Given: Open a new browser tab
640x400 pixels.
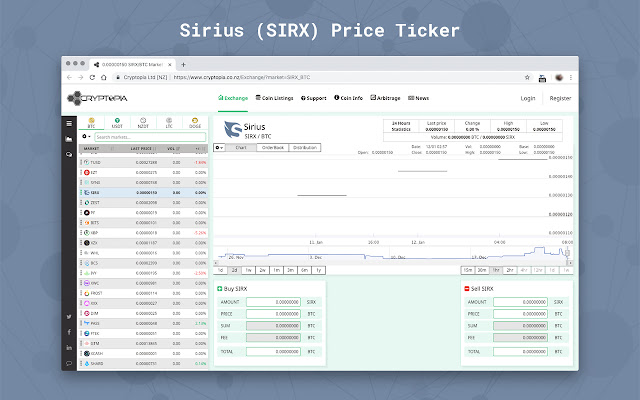Looking at the screenshot, I should click(183, 64).
